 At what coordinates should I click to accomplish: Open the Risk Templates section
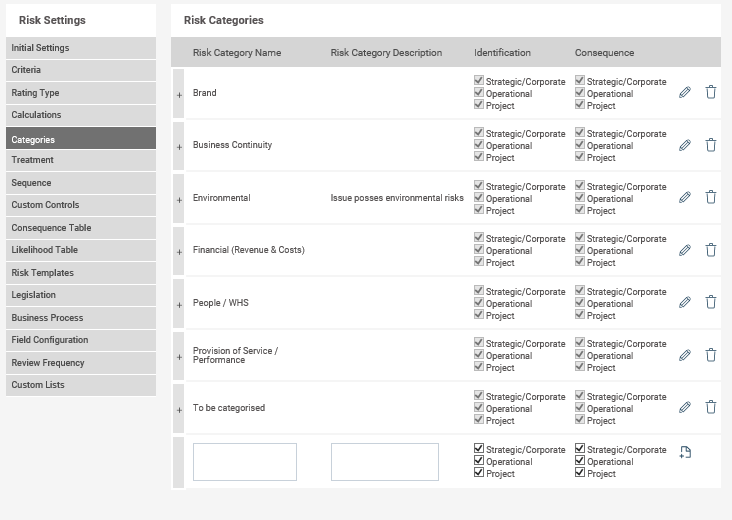click(81, 273)
